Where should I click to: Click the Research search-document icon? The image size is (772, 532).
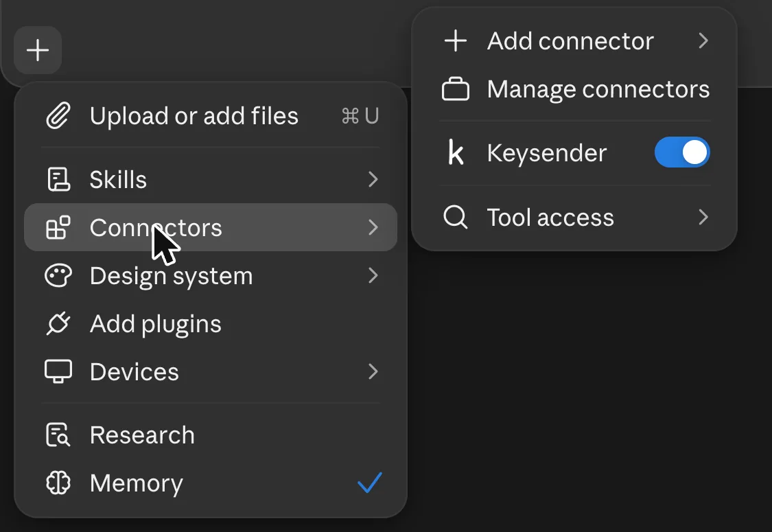pos(58,435)
